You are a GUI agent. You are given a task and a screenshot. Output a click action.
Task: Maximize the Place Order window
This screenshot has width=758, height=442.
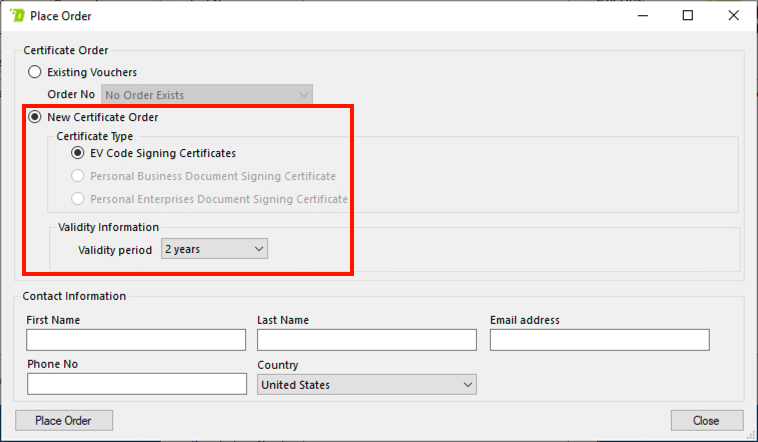point(688,16)
